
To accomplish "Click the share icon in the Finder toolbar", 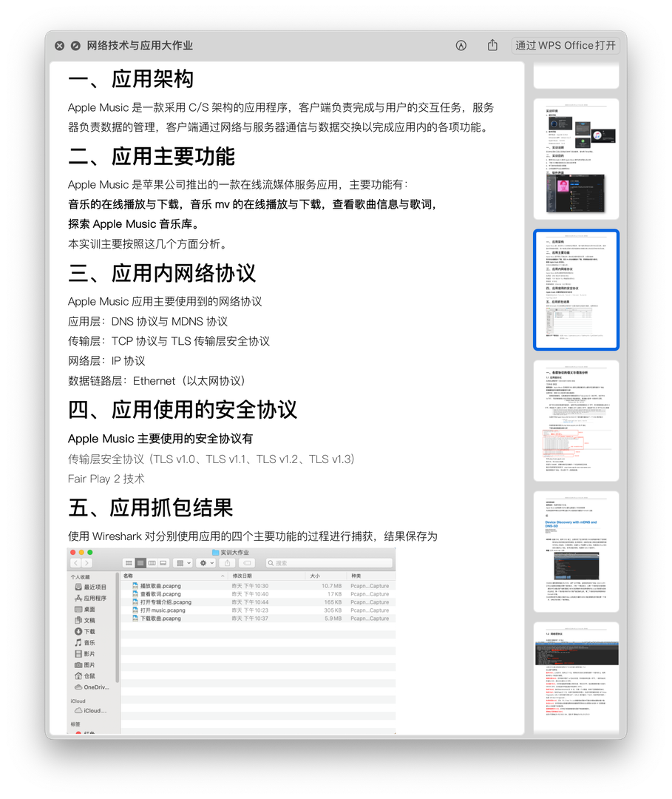I will click(x=228, y=563).
